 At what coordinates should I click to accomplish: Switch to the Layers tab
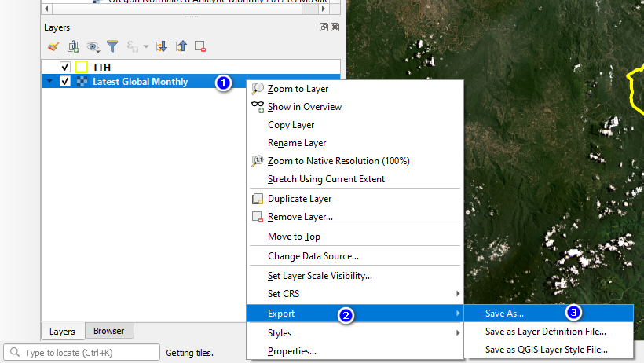click(x=62, y=332)
